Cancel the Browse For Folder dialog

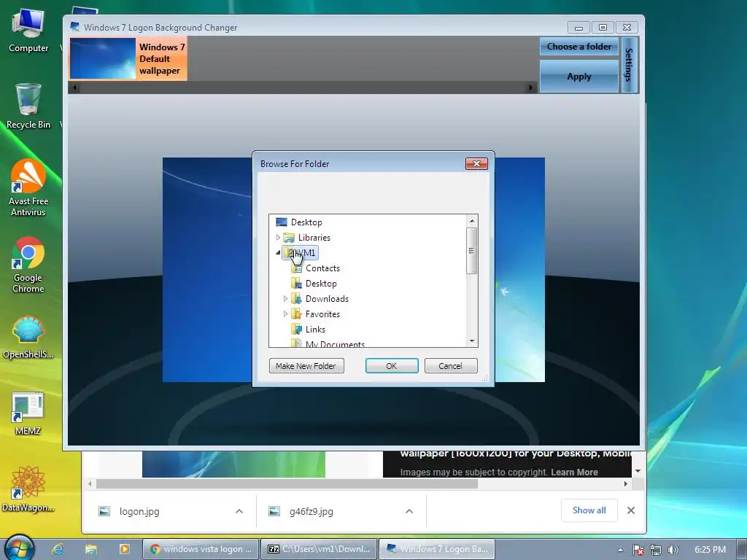coord(451,366)
